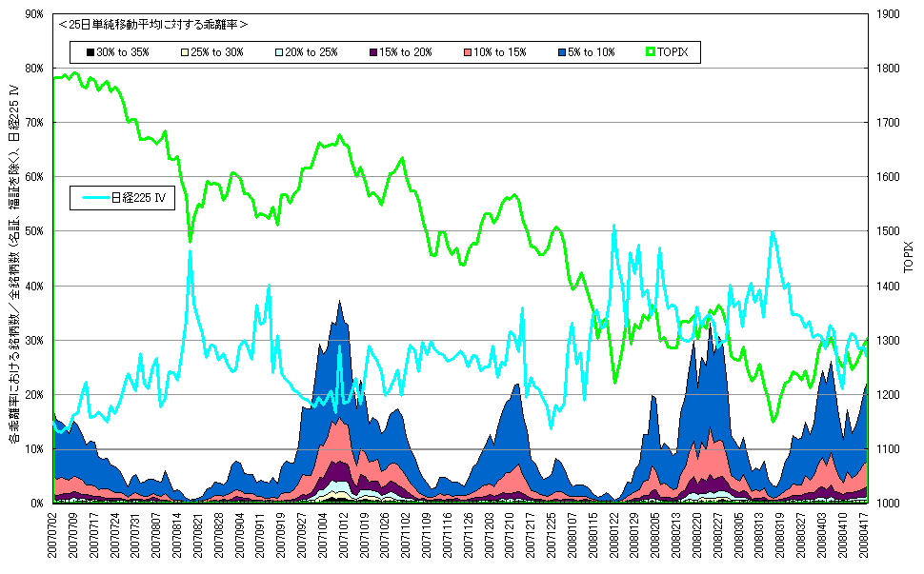Viewport: 924px width, 574px height.
Task: Click the cyan 日経225 IV legend line
Action: (x=96, y=198)
